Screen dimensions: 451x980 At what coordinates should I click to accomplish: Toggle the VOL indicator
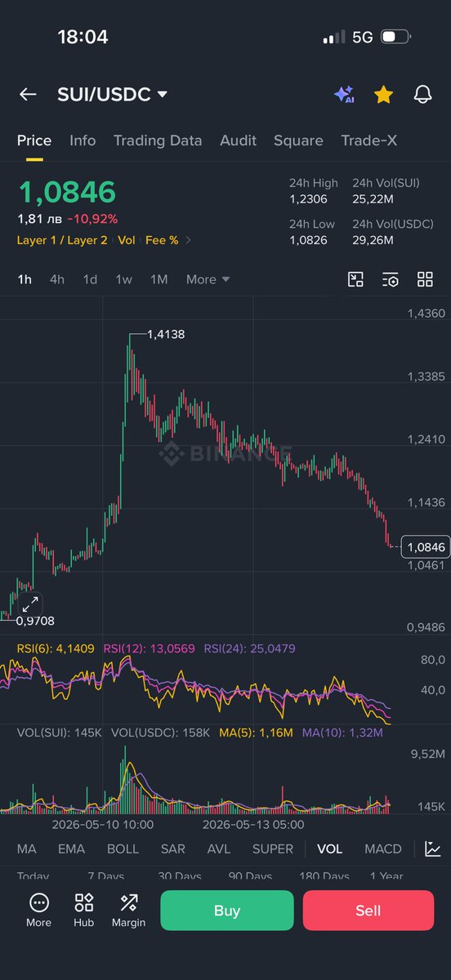point(329,849)
